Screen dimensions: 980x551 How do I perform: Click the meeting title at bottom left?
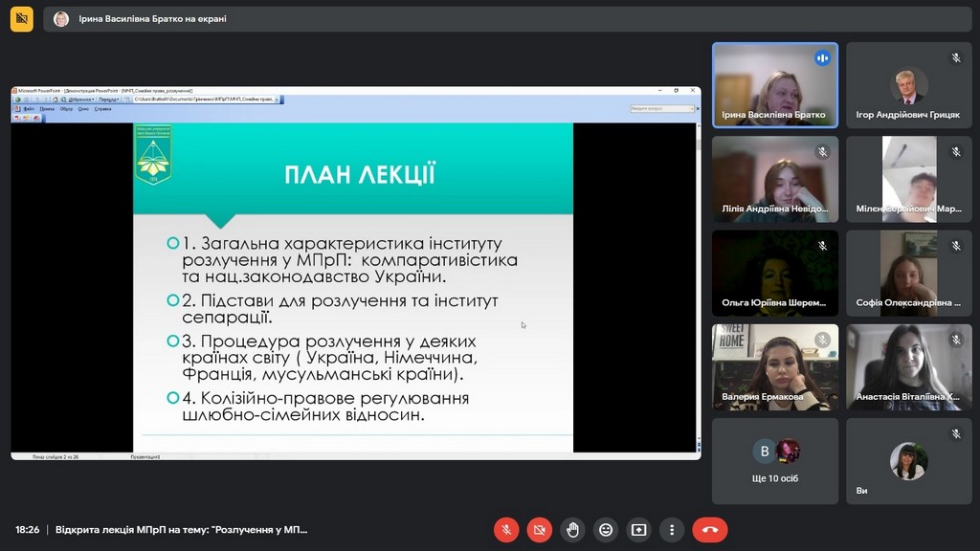(182, 529)
